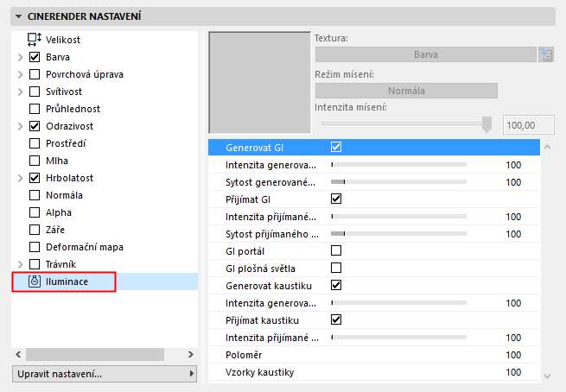
Task: Expand the Trávník channel arrow
Action: coord(20,264)
